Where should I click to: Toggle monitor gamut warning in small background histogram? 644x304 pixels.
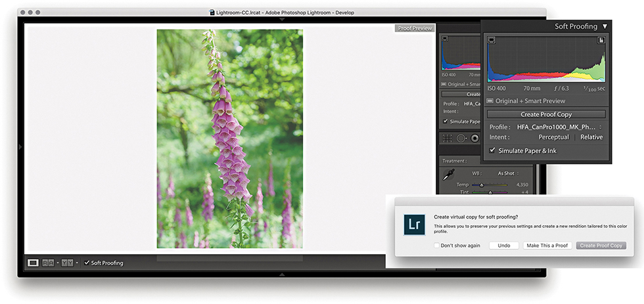coord(444,38)
